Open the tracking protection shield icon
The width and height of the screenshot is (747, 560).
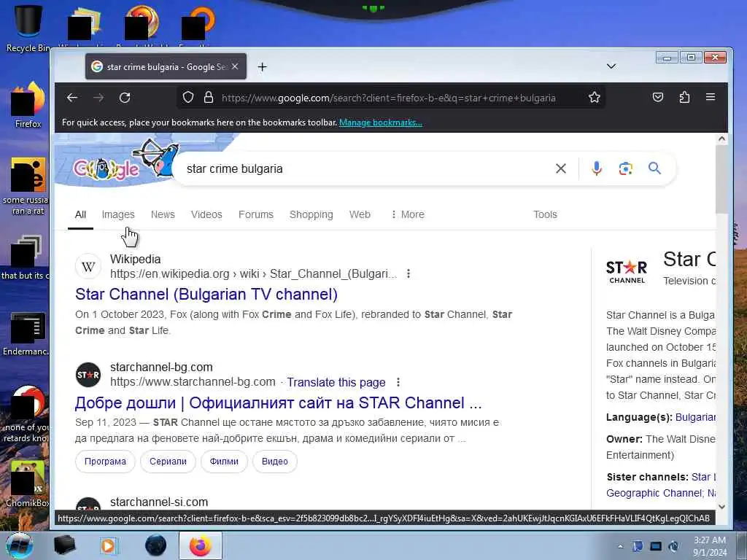point(188,98)
